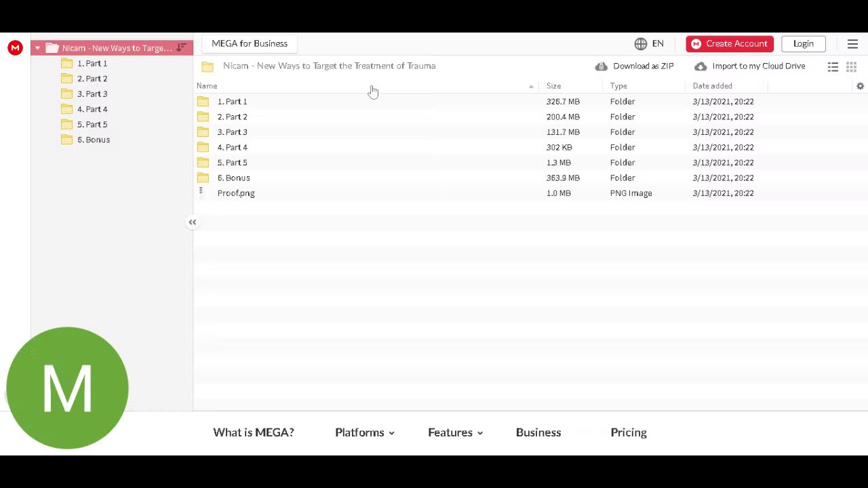This screenshot has width=868, height=488.
Task: Click the 326.7 MB size value
Action: coord(563,102)
